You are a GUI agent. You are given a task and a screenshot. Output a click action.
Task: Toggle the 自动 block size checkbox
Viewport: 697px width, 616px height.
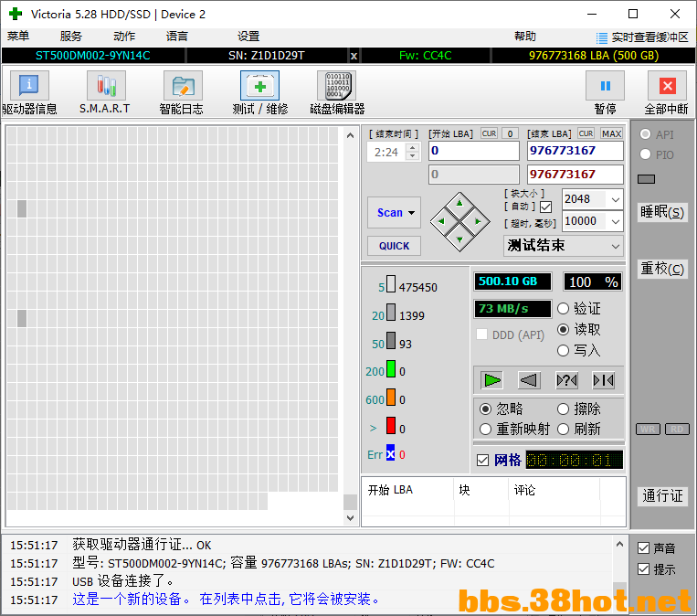pyautogui.click(x=546, y=207)
